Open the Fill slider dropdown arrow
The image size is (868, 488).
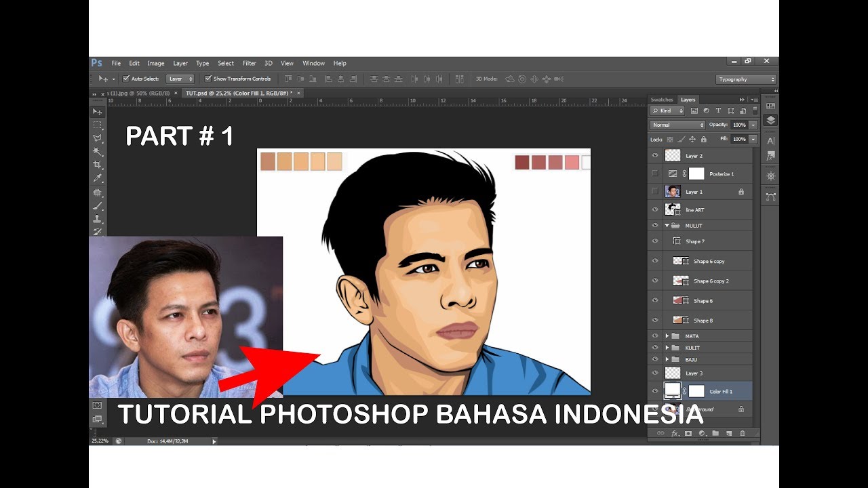(753, 139)
